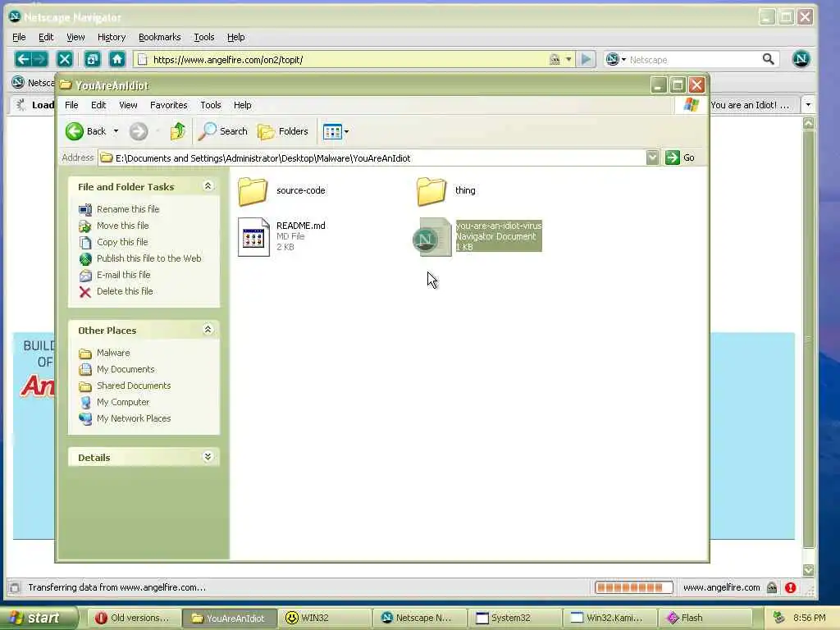Click Publish this file to the Web
Viewport: 840px width, 630px height.
(x=149, y=258)
